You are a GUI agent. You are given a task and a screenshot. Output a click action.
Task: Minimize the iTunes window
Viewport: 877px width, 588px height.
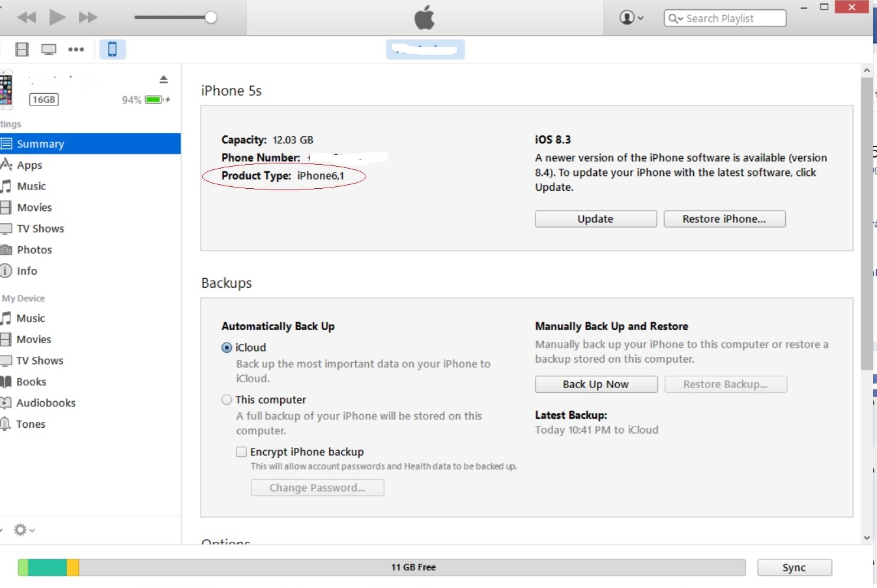[x=803, y=8]
